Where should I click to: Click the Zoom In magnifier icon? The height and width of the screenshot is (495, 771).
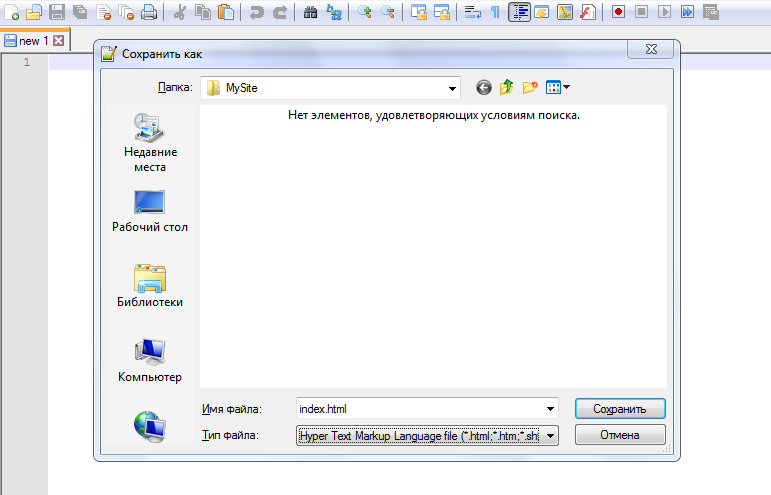[364, 11]
